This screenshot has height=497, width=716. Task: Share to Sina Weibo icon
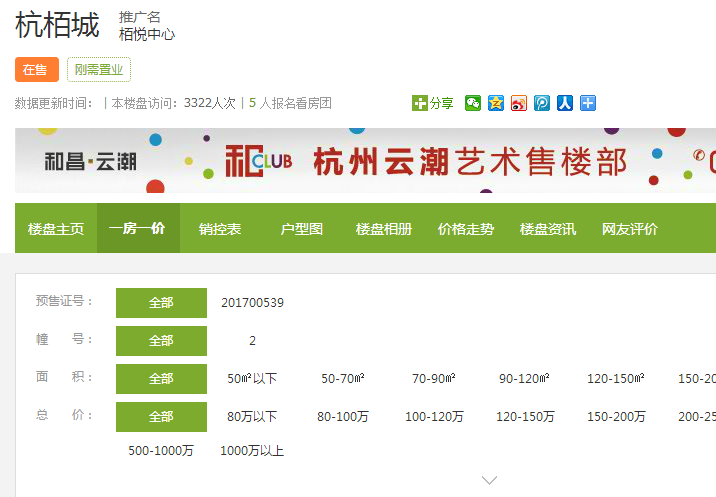pos(519,103)
